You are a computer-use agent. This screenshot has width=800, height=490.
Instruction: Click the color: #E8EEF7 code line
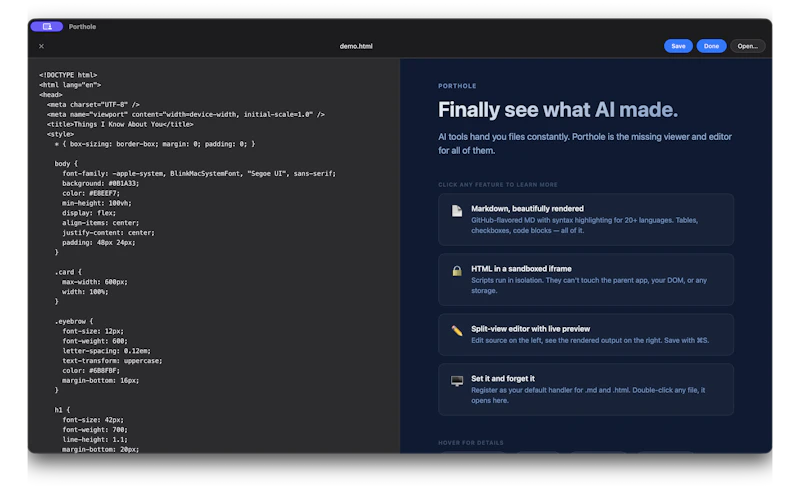[x=91, y=193]
